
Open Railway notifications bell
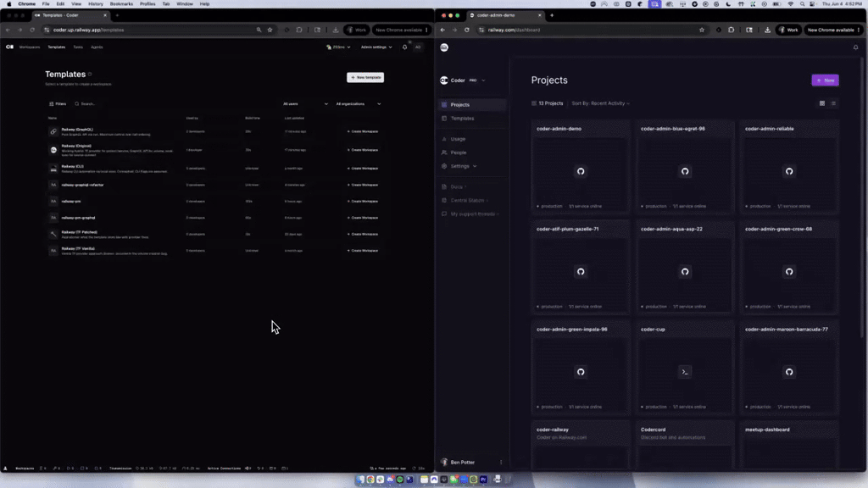[855, 47]
